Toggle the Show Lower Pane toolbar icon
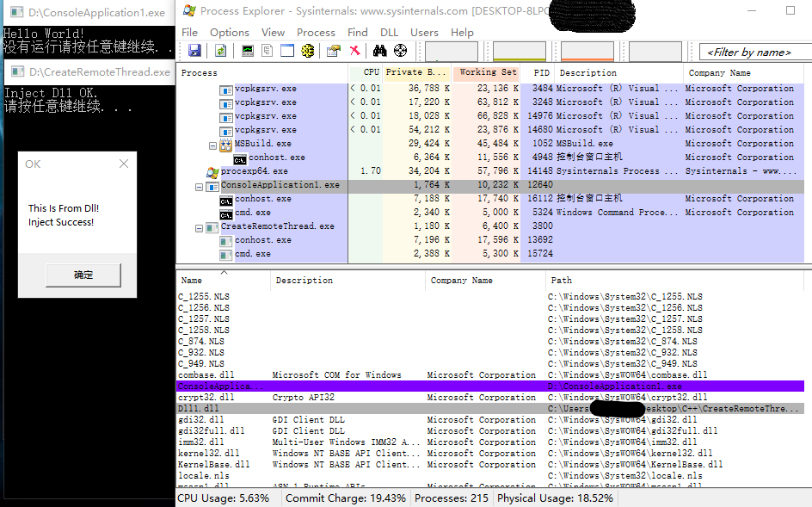Image resolution: width=812 pixels, height=507 pixels. (x=287, y=52)
